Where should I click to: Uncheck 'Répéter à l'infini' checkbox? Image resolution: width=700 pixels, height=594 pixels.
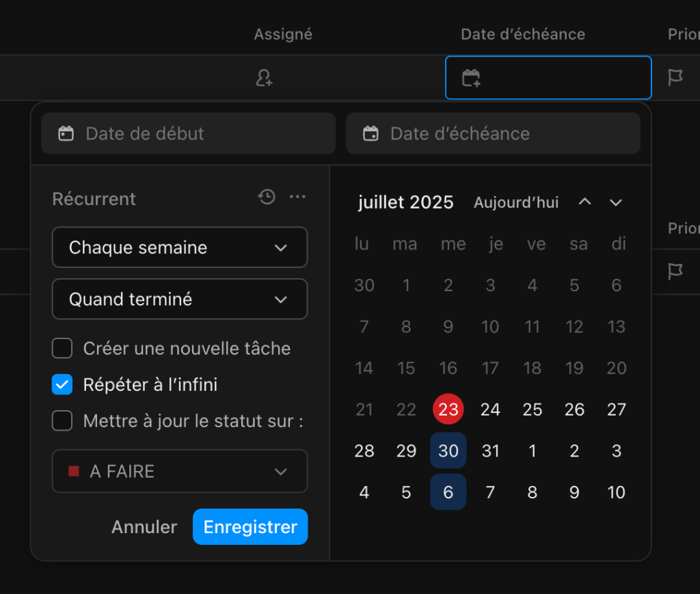coord(62,385)
